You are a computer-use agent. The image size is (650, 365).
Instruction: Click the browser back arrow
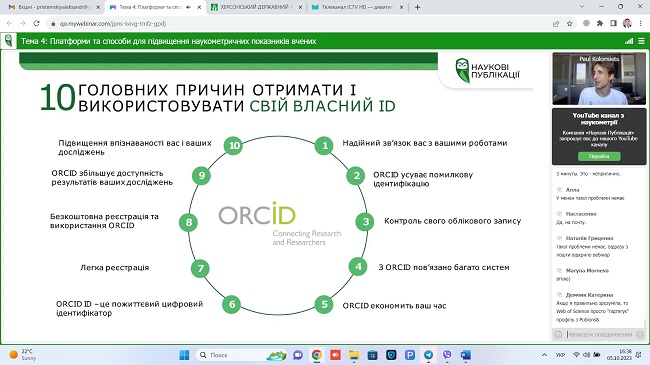point(10,24)
